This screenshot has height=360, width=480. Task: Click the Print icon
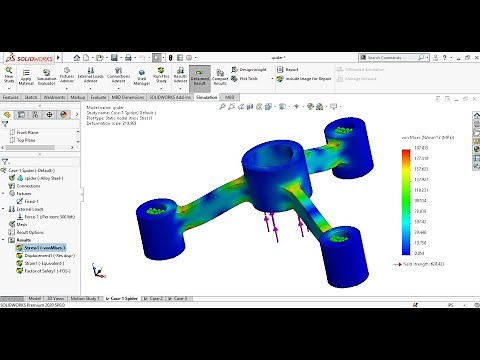tap(128, 58)
